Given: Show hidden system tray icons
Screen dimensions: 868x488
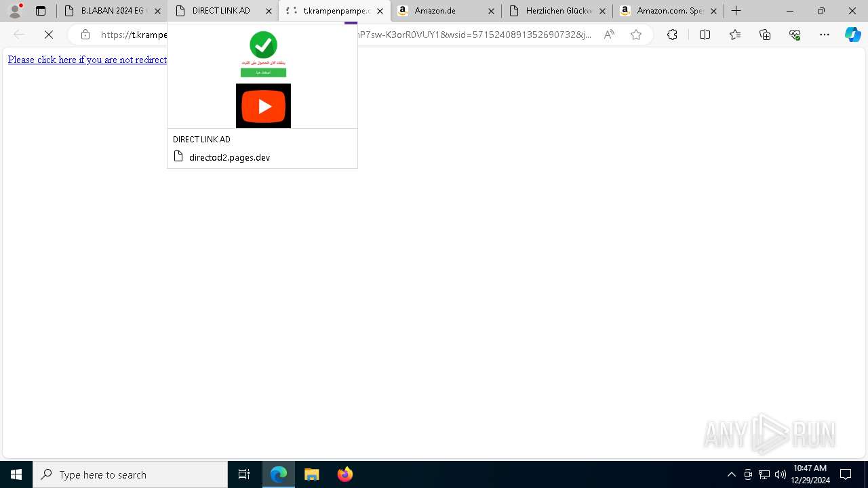Looking at the screenshot, I should [x=731, y=474].
